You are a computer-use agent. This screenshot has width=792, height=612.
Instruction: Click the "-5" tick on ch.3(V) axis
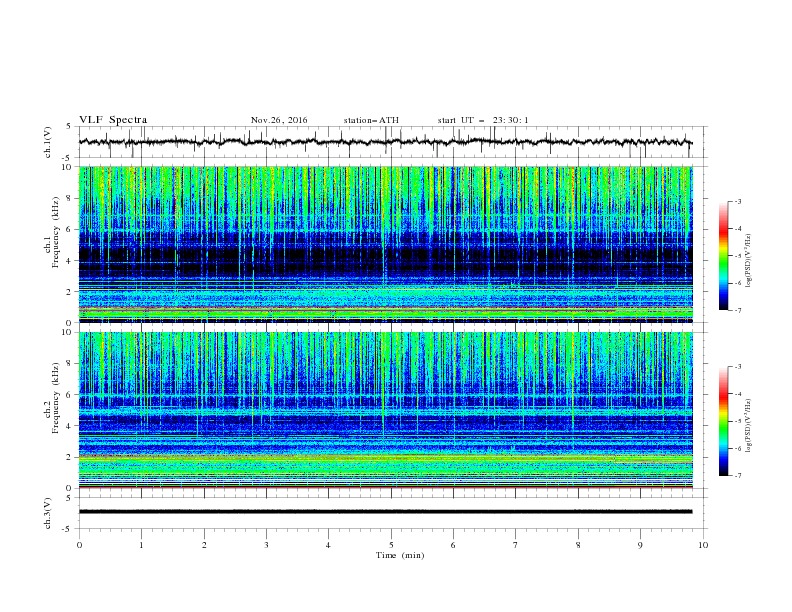68,529
